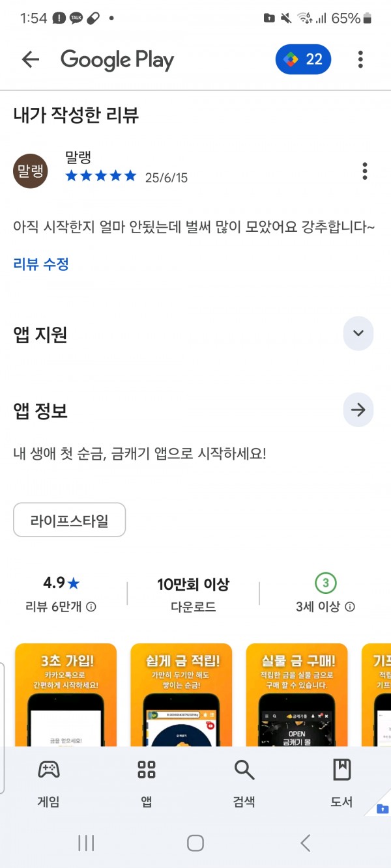
Task: Select the 라이프스타일 category chip
Action: point(70,520)
